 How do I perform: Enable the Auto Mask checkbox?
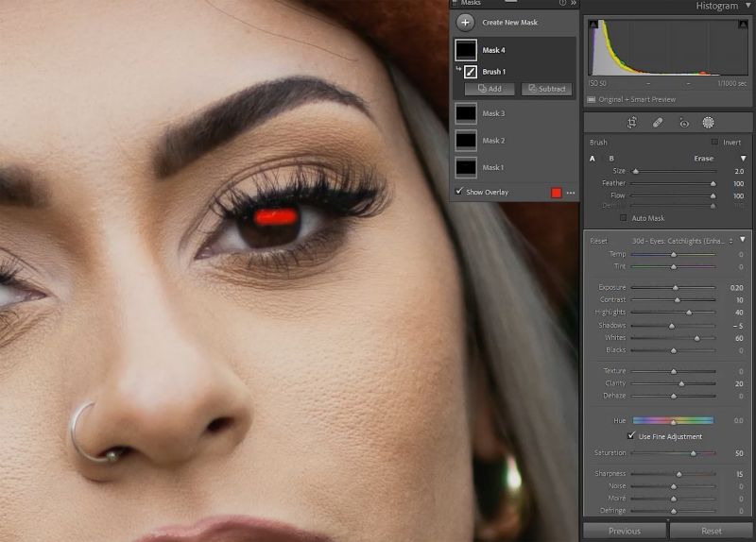[x=624, y=218]
